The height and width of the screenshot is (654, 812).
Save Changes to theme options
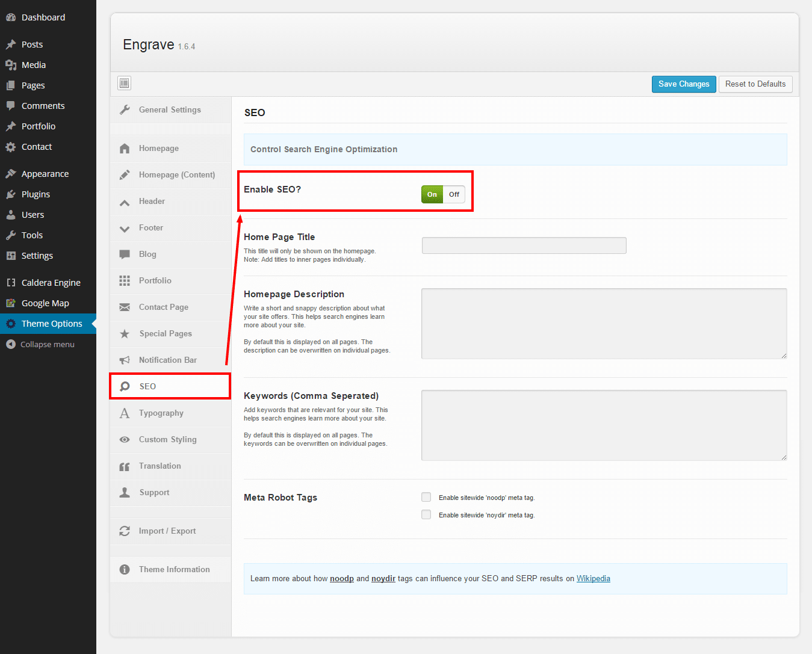click(x=684, y=84)
